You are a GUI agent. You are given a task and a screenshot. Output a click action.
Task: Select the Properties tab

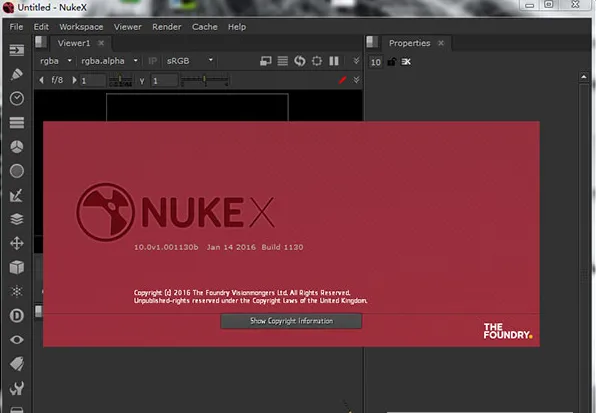(x=409, y=43)
